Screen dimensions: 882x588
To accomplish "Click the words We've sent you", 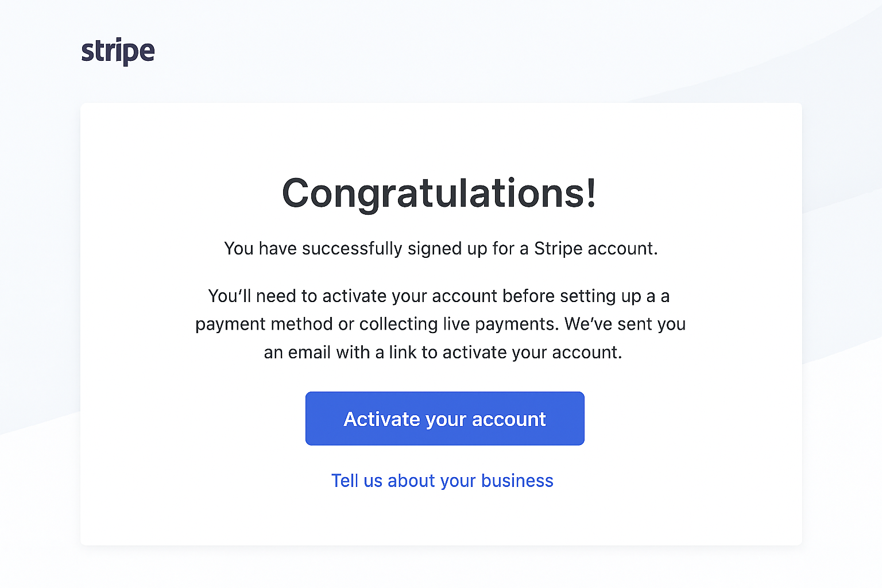I will pos(625,324).
